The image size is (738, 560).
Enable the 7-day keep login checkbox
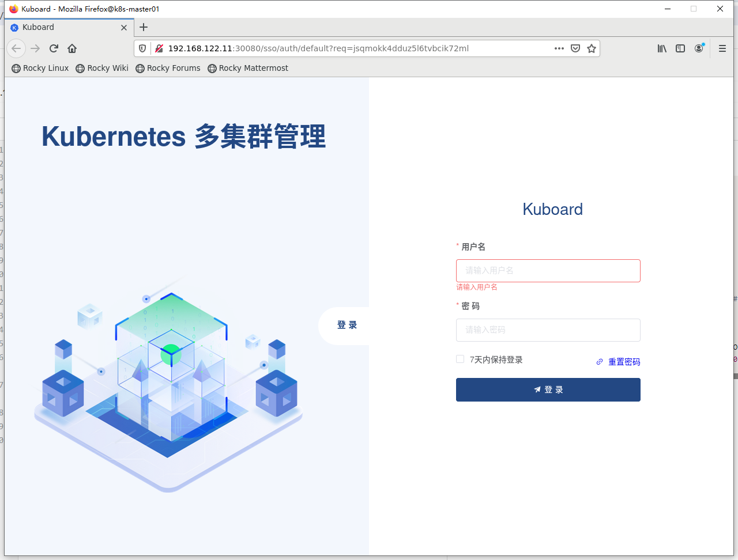[x=460, y=359]
